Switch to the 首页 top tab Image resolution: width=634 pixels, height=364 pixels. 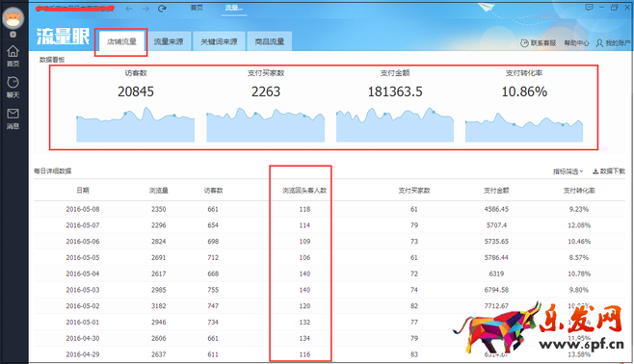(x=197, y=8)
